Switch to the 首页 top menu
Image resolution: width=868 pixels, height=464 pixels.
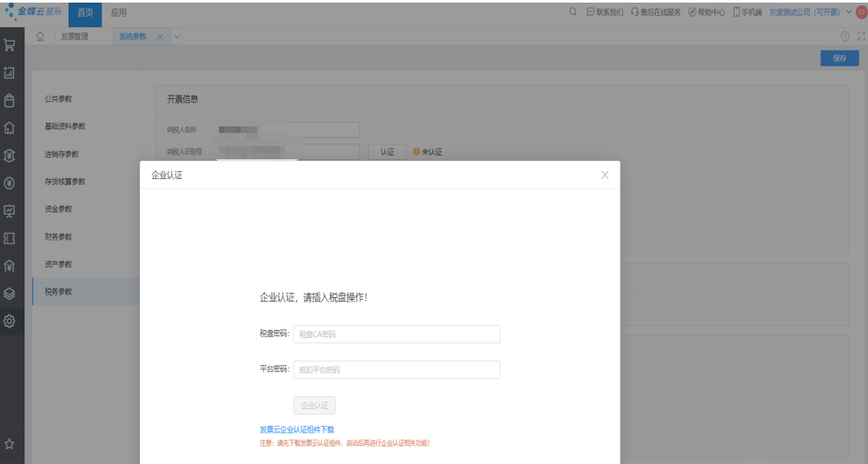click(x=85, y=13)
